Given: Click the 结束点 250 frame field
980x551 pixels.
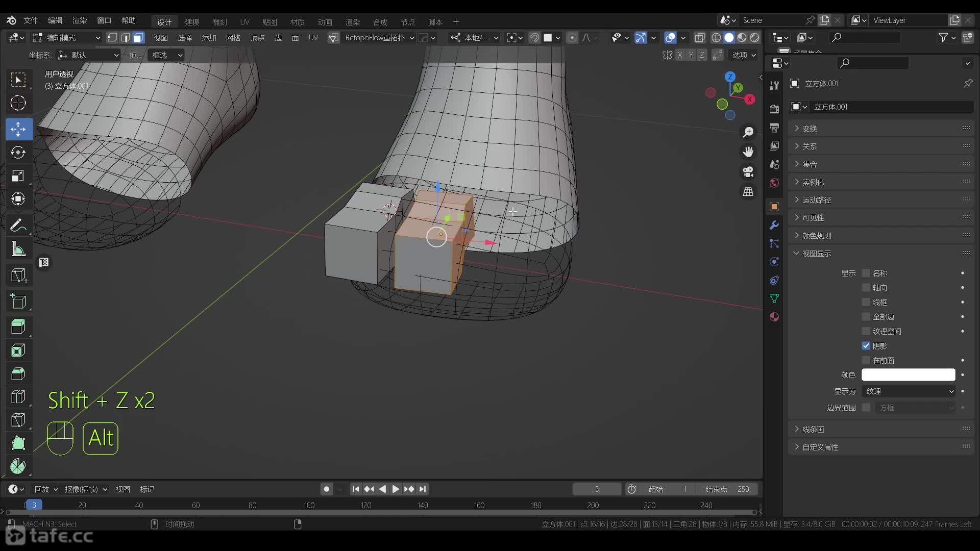Looking at the screenshot, I should [727, 489].
